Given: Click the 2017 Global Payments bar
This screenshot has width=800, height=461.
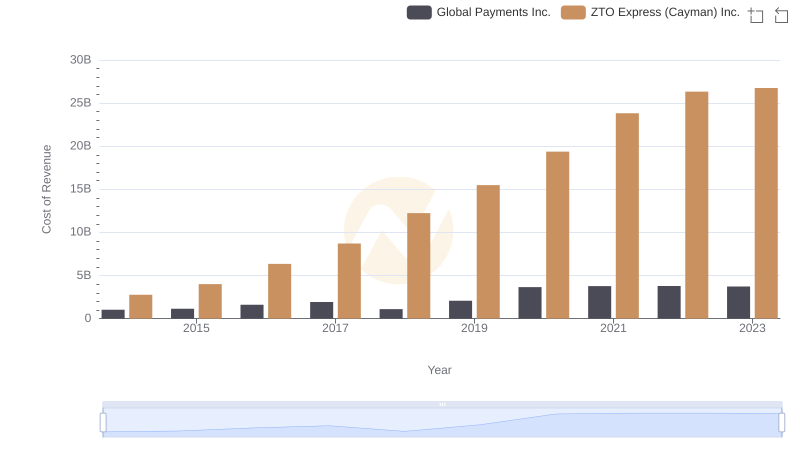Looking at the screenshot, I should [321, 310].
